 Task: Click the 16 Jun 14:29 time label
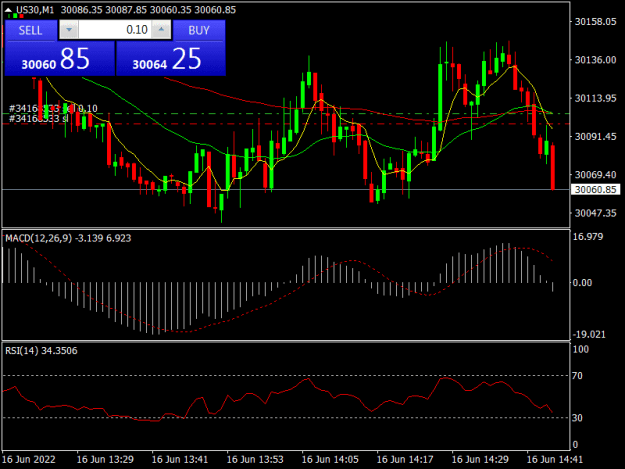480,459
